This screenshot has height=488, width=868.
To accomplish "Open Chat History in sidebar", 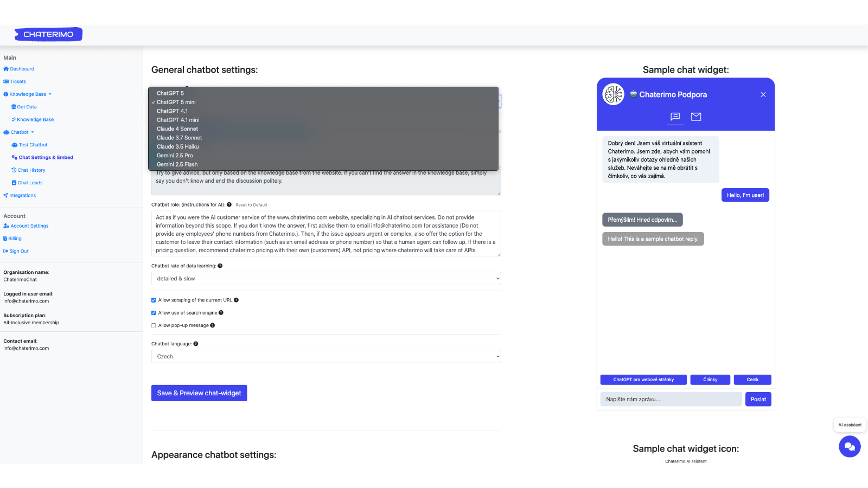I will pyautogui.click(x=31, y=170).
